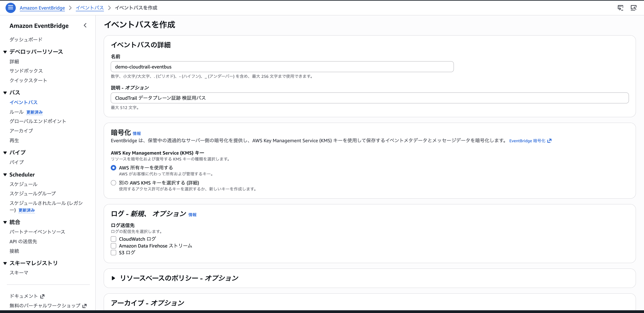Open 再生 sidebar item
The width and height of the screenshot is (644, 313).
tap(14, 141)
